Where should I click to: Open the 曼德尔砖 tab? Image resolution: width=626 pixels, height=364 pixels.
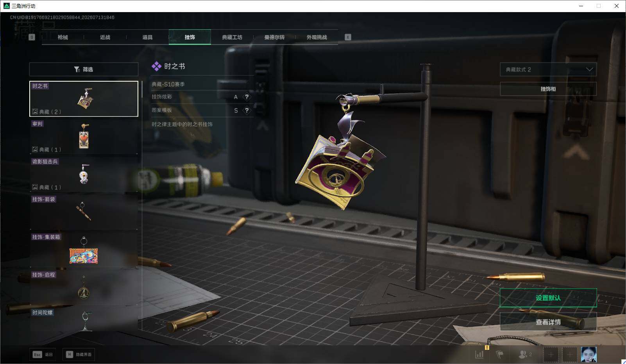point(274,37)
